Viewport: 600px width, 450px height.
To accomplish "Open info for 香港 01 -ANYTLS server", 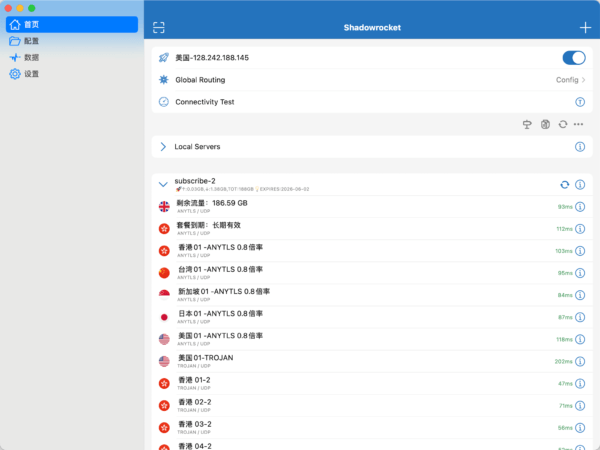I will coord(580,251).
